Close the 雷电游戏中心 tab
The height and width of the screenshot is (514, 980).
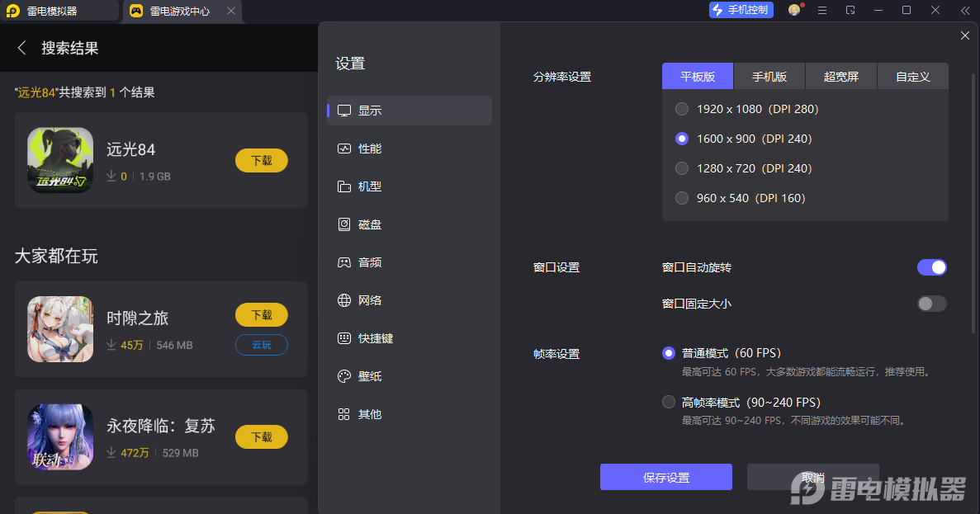pos(230,12)
